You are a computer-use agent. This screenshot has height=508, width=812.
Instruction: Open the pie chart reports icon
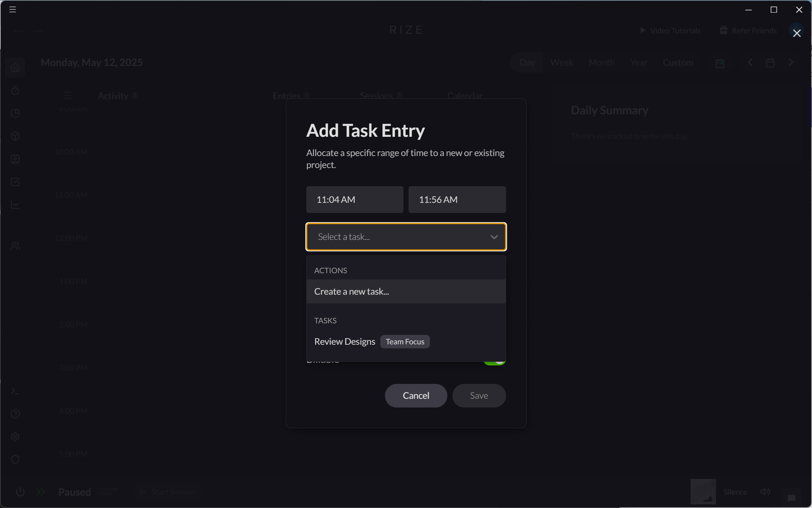coord(15,113)
